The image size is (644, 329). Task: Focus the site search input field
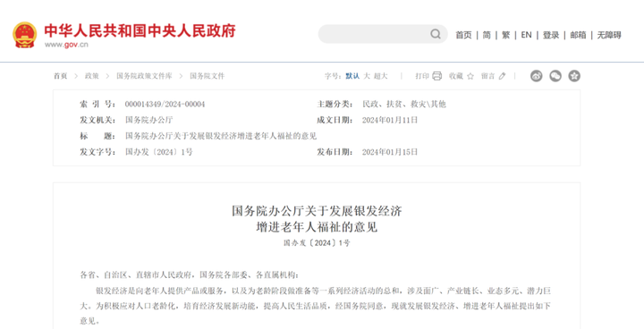374,34
